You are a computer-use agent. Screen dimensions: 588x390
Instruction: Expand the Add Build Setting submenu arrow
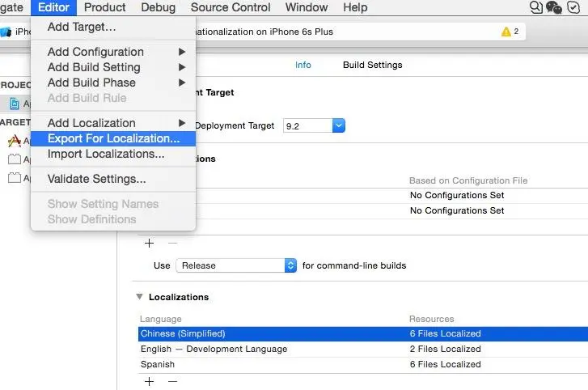pos(182,67)
